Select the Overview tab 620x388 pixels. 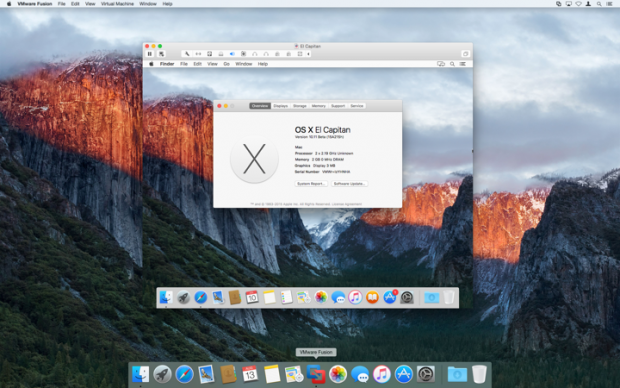click(x=260, y=106)
